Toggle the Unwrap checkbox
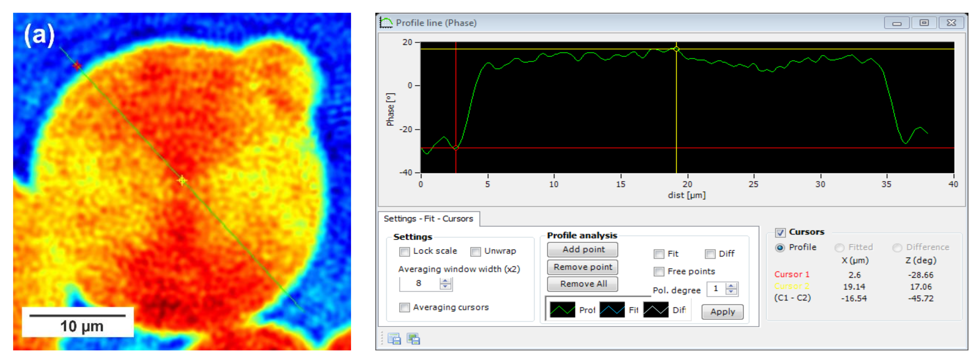 point(475,252)
